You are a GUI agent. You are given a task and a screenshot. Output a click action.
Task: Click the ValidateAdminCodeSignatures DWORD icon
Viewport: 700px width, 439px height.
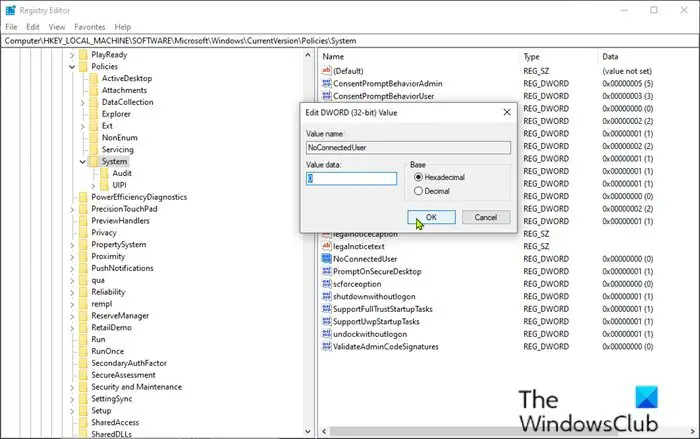click(x=326, y=346)
